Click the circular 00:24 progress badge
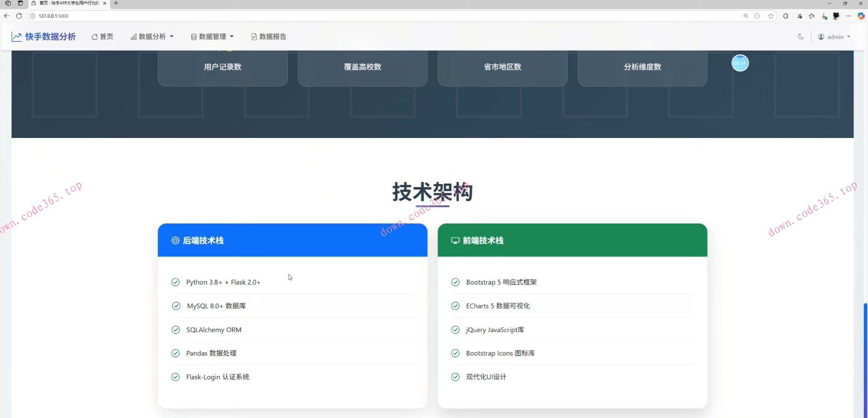Screen dimensions: 868x418 (x=740, y=63)
